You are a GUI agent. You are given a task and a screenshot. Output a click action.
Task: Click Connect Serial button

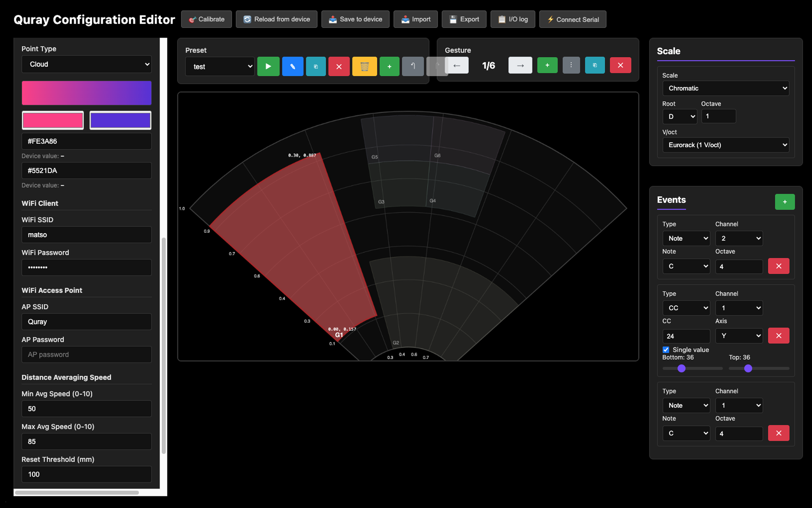click(573, 19)
